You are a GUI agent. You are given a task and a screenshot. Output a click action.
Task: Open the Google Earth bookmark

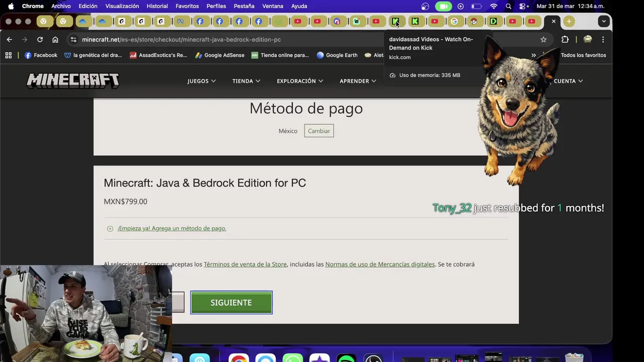(x=337, y=55)
